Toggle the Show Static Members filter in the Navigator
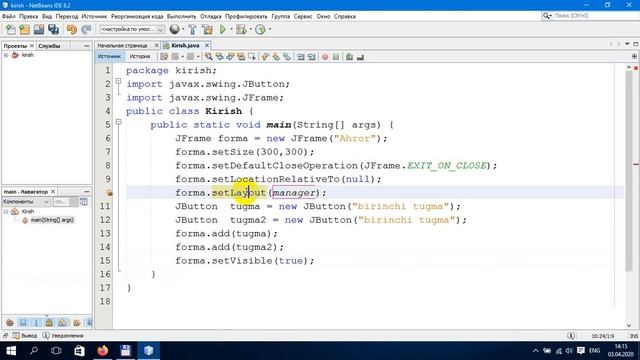 pos(36,322)
